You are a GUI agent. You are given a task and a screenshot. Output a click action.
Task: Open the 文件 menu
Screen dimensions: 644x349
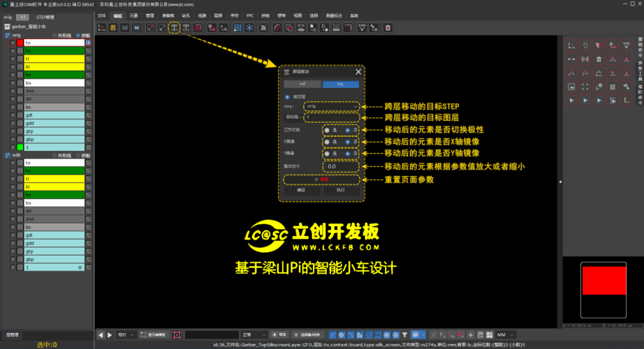(x=101, y=15)
